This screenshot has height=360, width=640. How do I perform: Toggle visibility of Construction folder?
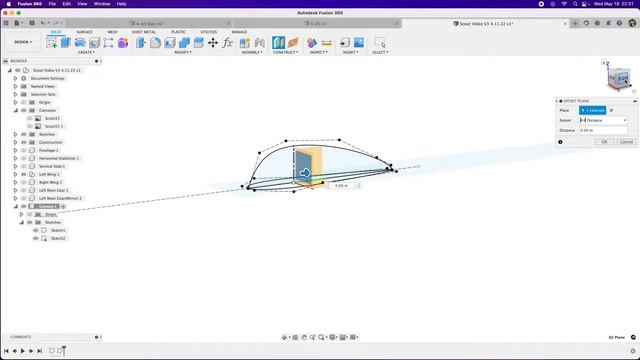coord(24,142)
